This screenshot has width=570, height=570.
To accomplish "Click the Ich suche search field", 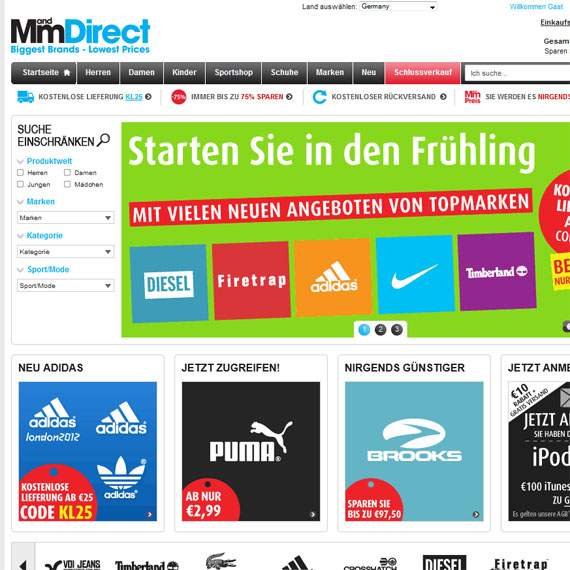I will (x=517, y=73).
